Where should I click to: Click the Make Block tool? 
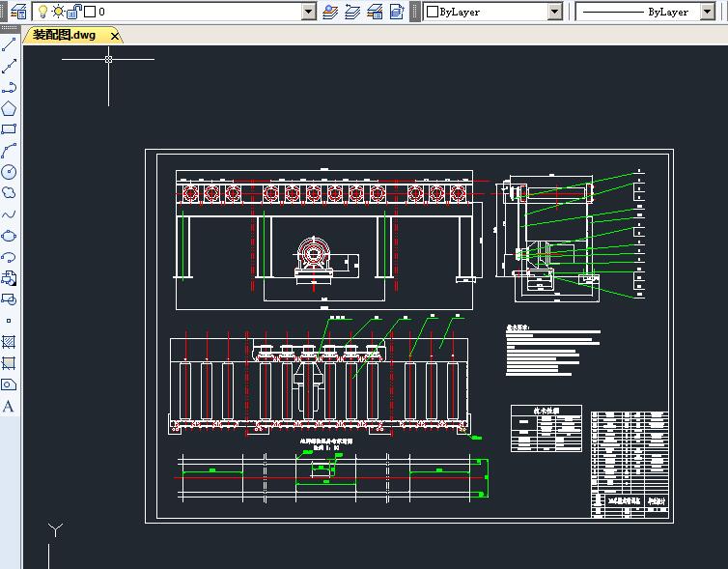9,299
